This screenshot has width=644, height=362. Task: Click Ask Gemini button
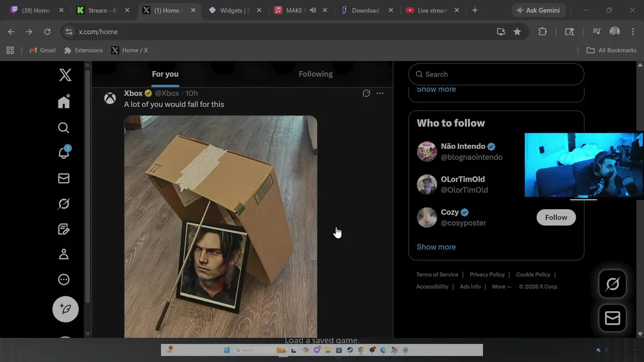[x=538, y=10]
